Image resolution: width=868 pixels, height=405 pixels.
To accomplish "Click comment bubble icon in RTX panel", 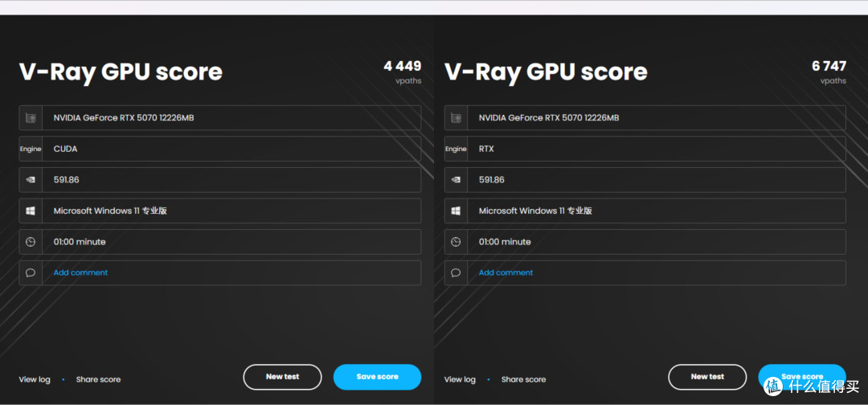I will 456,272.
